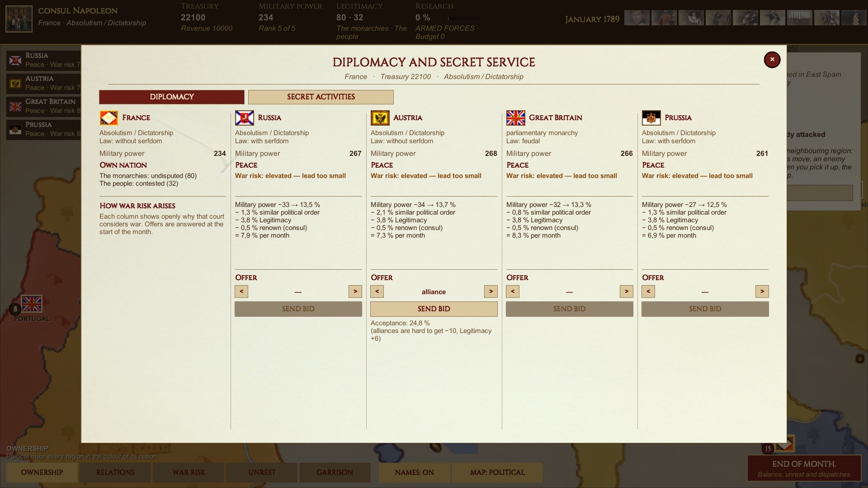
Task: Click the Russia flag in Diplomacy column
Action: click(245, 118)
